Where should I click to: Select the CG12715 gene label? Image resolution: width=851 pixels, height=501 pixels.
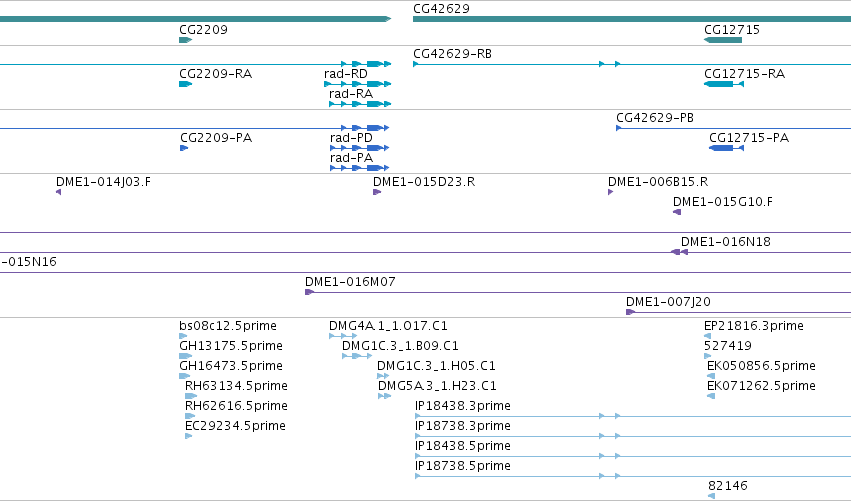pos(732,30)
